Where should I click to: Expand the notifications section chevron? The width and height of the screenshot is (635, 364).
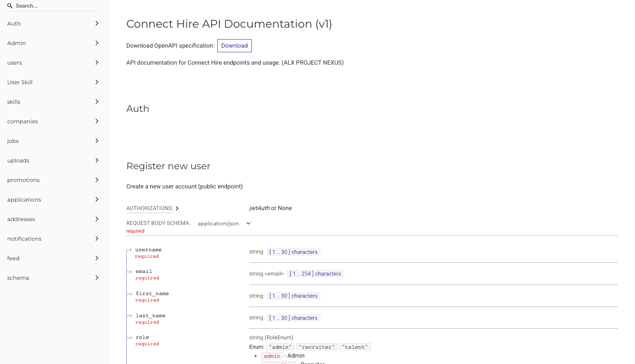(97, 239)
